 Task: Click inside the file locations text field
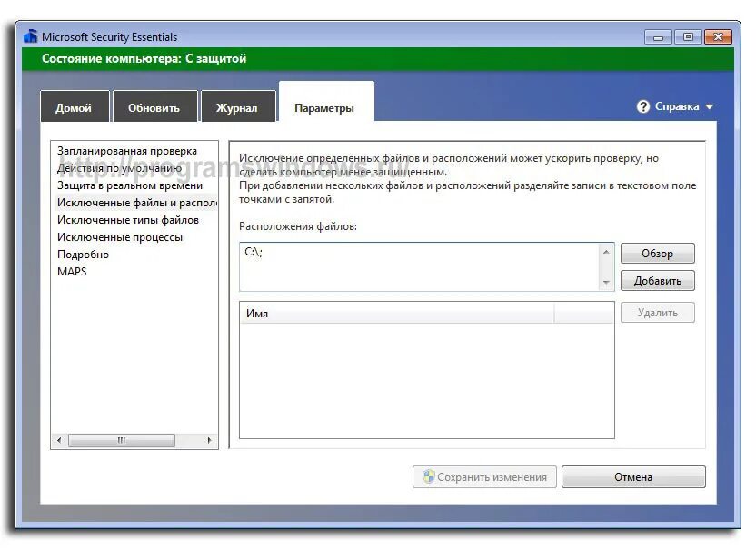click(420, 266)
